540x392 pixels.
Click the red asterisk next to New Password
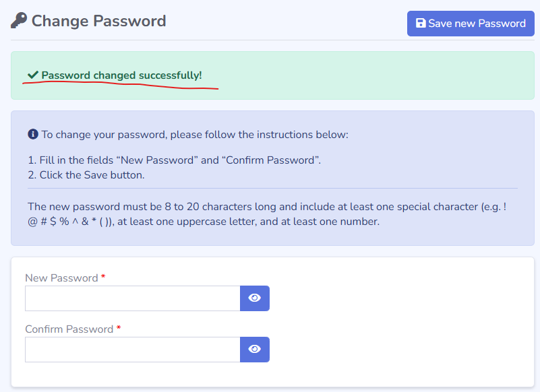pyautogui.click(x=103, y=277)
